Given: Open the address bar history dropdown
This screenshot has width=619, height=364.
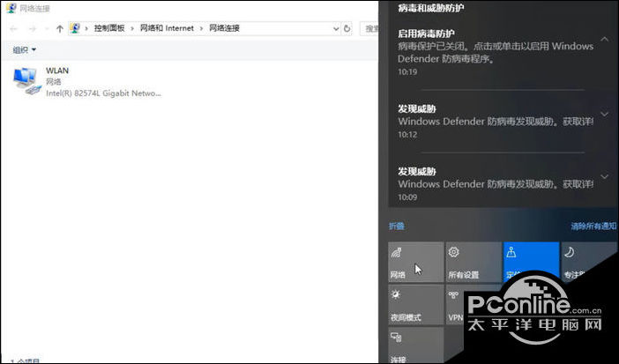Looking at the screenshot, I should 336,28.
